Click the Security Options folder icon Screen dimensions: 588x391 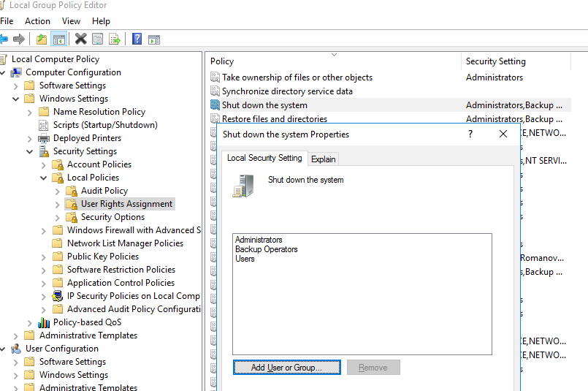(72, 217)
